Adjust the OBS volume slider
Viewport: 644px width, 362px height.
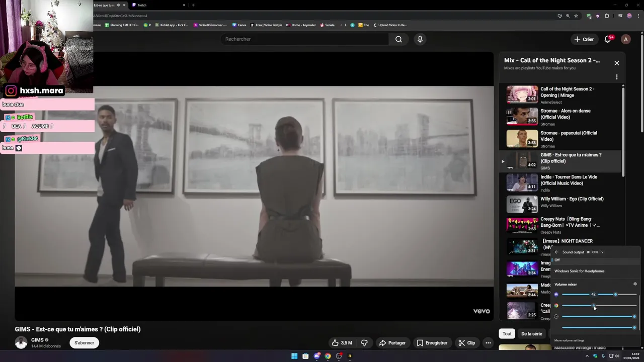pos(599,316)
